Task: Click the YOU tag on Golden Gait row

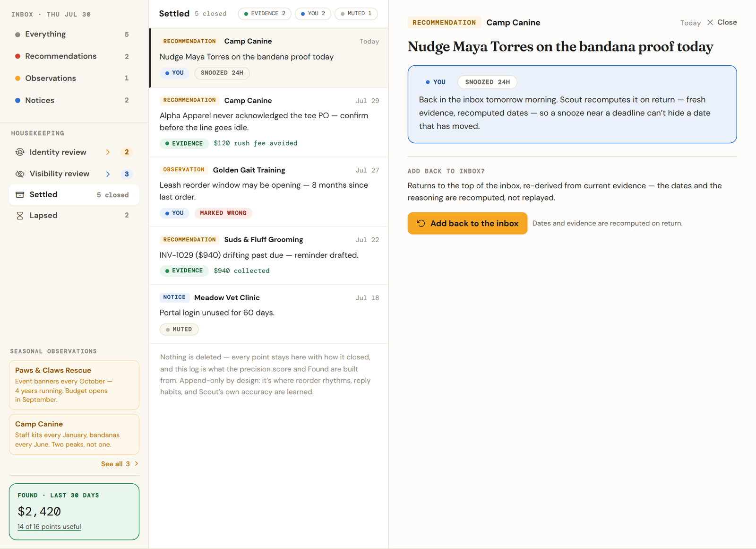Action: (174, 213)
